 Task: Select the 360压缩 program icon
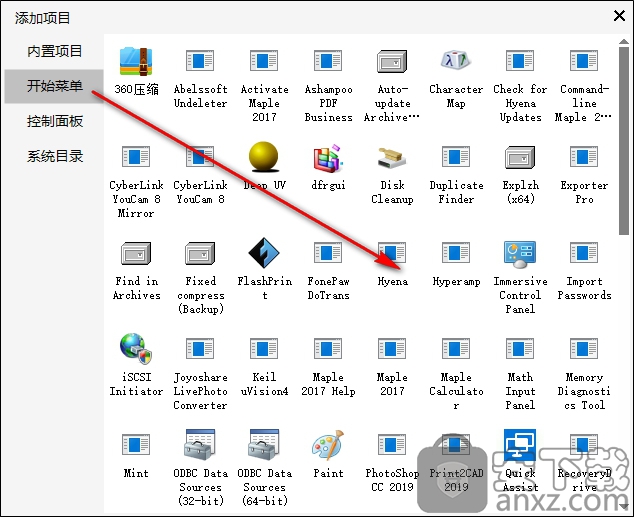[136, 61]
